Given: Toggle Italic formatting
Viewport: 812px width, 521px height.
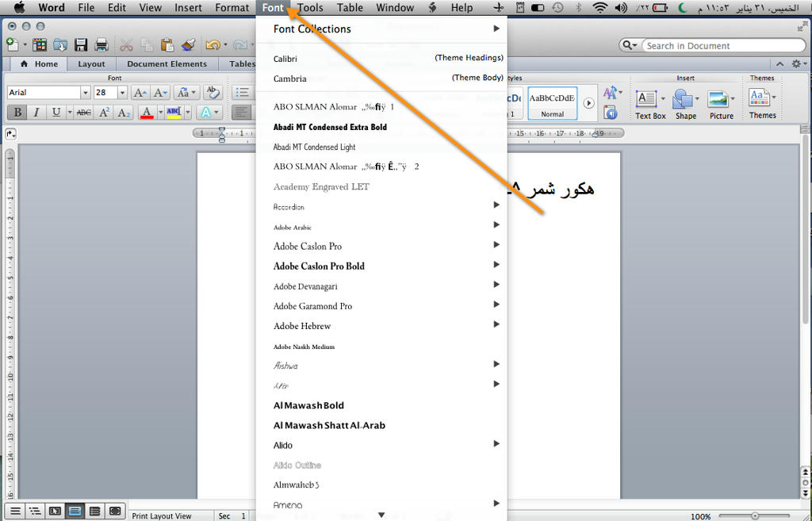Looking at the screenshot, I should click(x=36, y=113).
